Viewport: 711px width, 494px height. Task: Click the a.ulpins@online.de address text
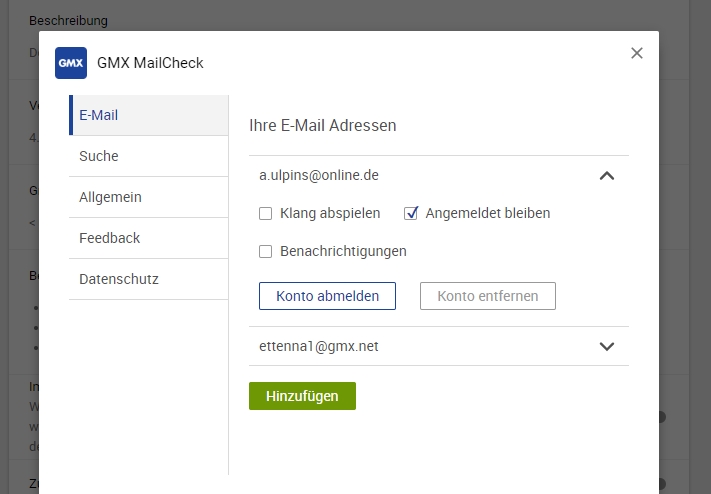pos(319,176)
